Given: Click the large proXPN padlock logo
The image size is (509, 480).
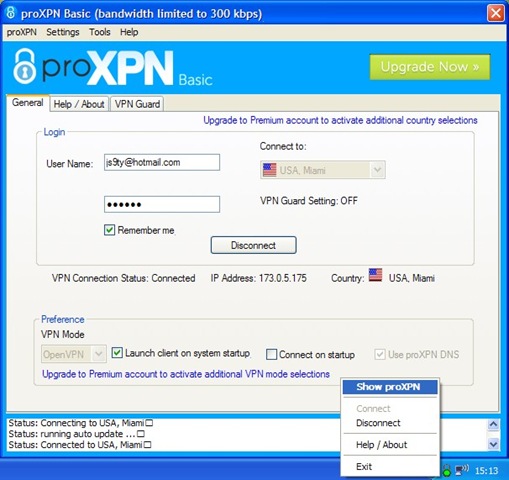Looking at the screenshot, I should tap(24, 66).
